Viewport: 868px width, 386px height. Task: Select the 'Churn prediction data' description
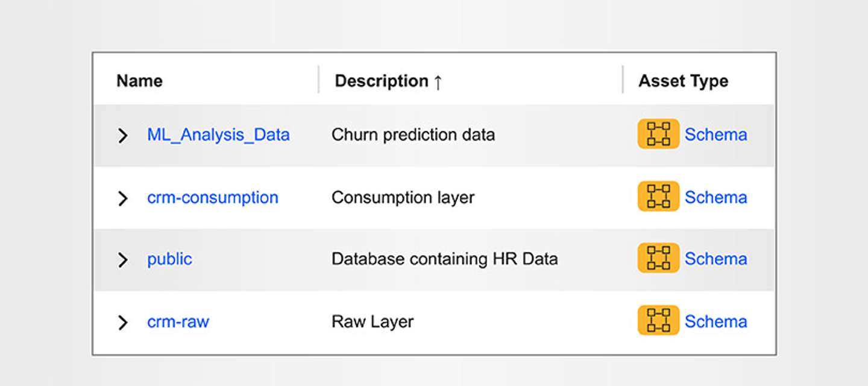[x=413, y=134]
